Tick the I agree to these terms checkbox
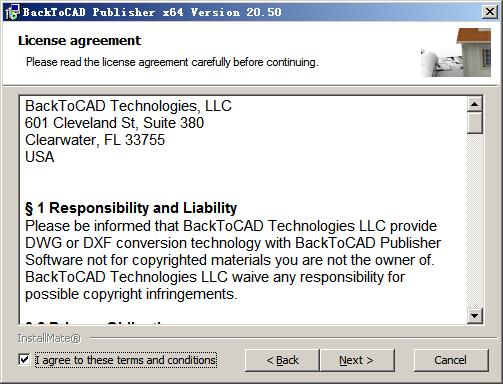 coord(24,360)
